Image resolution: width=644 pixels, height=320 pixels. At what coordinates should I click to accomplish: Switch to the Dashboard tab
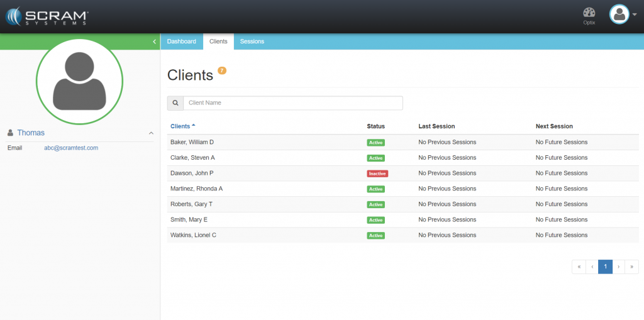pyautogui.click(x=182, y=41)
